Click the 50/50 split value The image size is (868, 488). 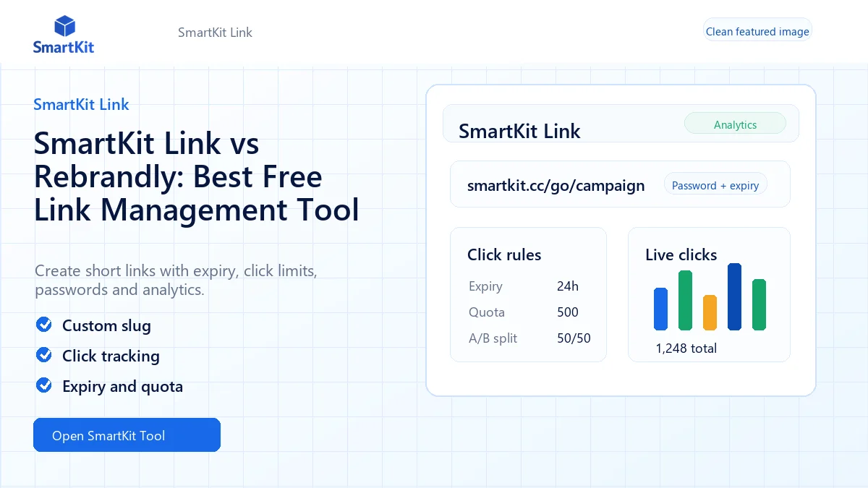574,338
